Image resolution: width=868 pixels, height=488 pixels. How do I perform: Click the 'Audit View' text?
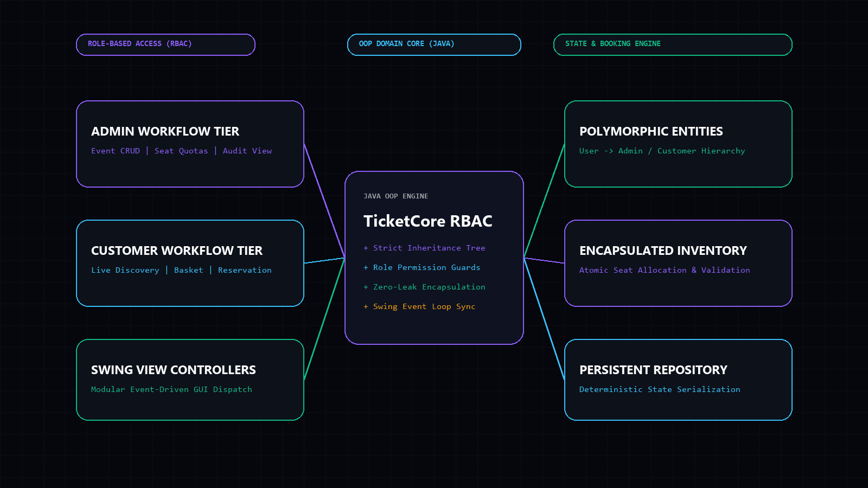click(x=247, y=151)
